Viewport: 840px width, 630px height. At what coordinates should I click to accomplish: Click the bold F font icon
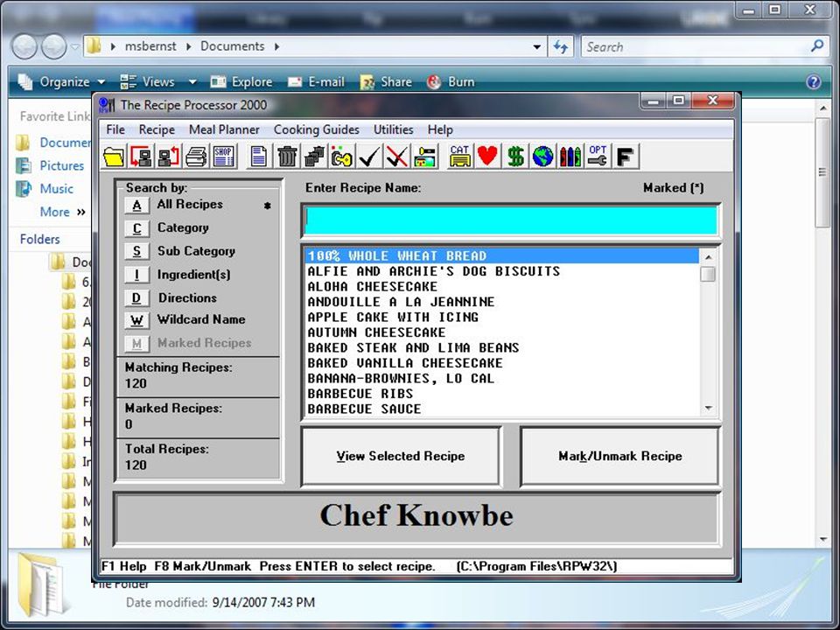[625, 157]
